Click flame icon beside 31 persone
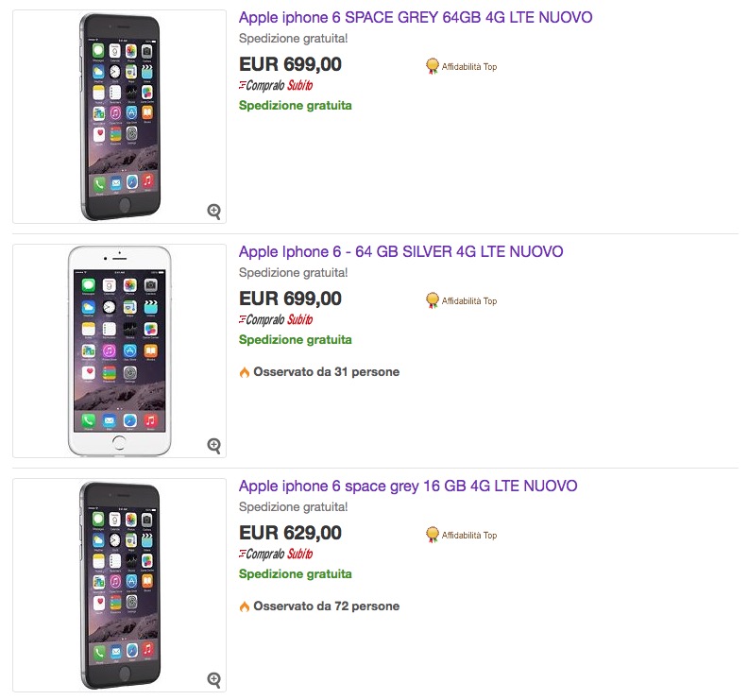 tap(245, 372)
